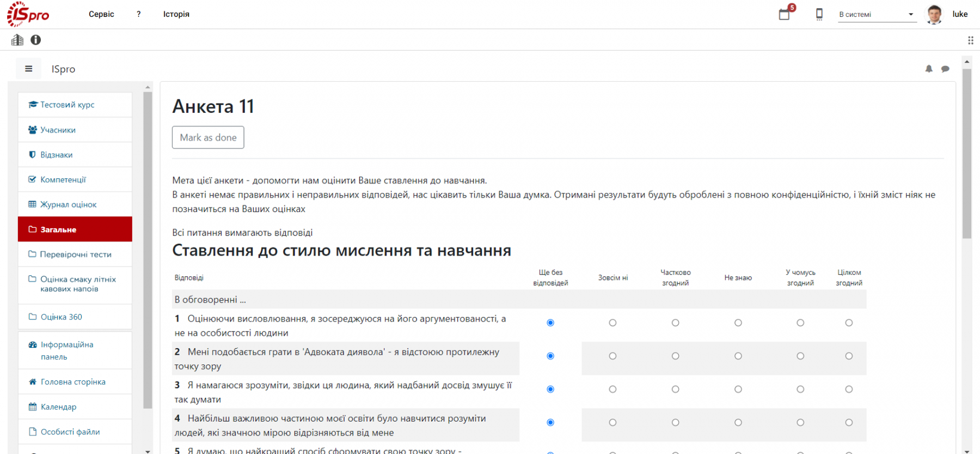980x454 pixels.
Task: Click the building icon in toolbar
Action: (x=17, y=40)
